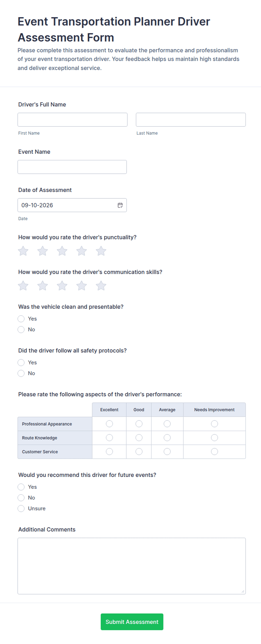Click inside the Additional Comments textarea

[132, 566]
